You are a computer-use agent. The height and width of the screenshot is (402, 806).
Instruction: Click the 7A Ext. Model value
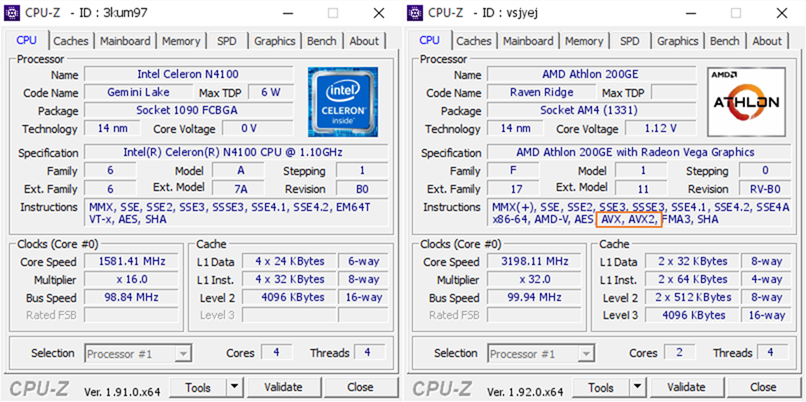tap(239, 189)
